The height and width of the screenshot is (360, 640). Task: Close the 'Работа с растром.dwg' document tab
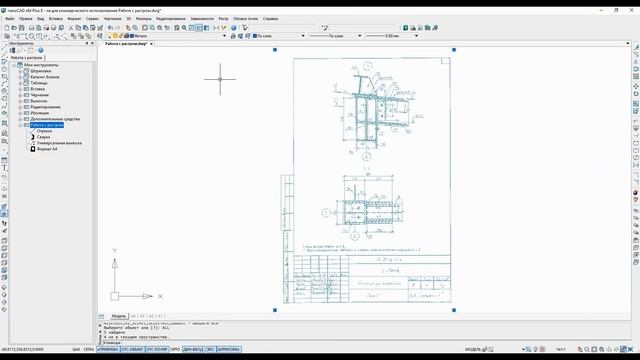[151, 44]
